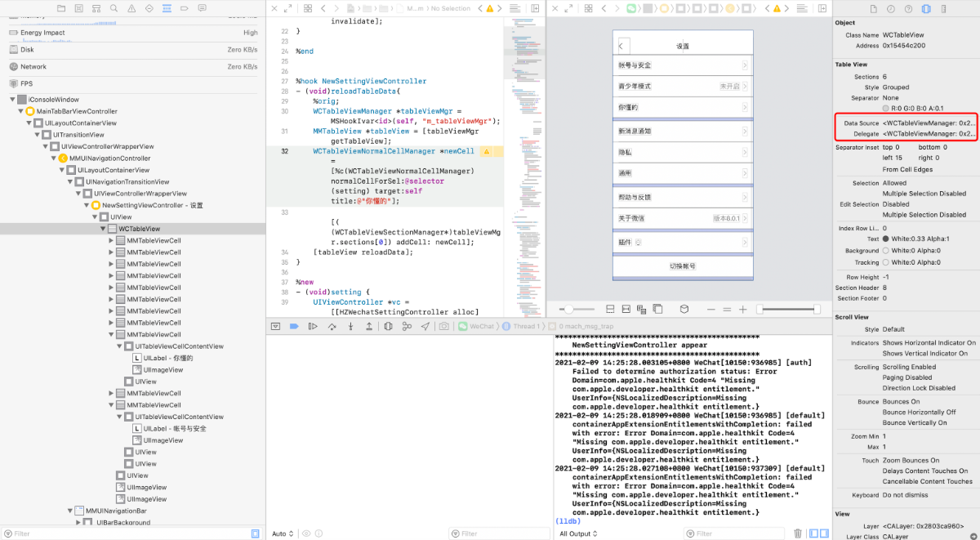The image size is (980, 540).
Task: Select the UILabel - 你懂的 row
Action: coord(163,358)
